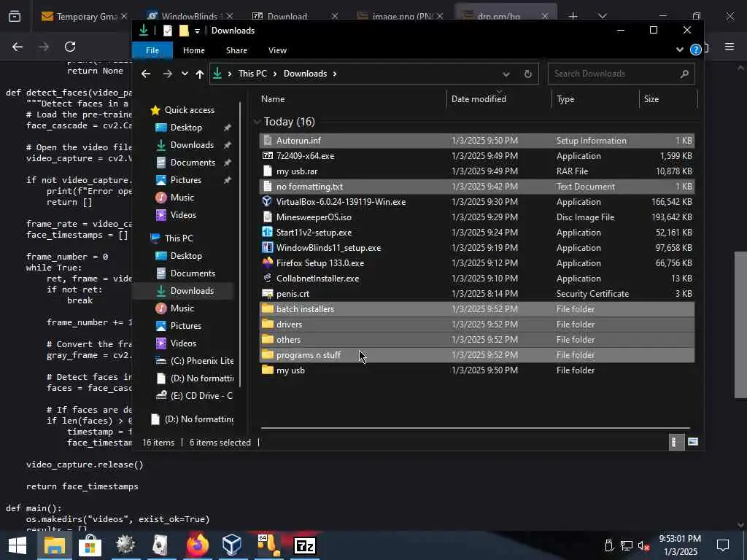Select Start11v2-setup.exe file

(x=477, y=233)
